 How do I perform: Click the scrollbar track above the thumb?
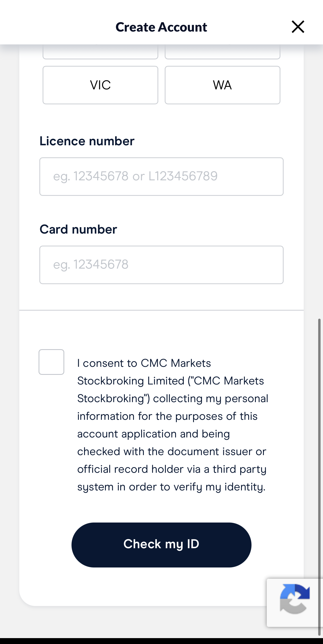[319, 187]
